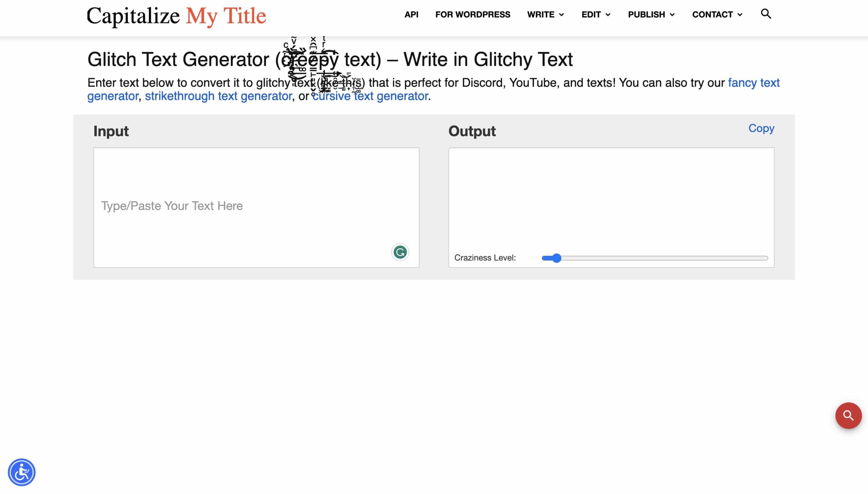Click inside the Input text field
868x494 pixels.
256,206
